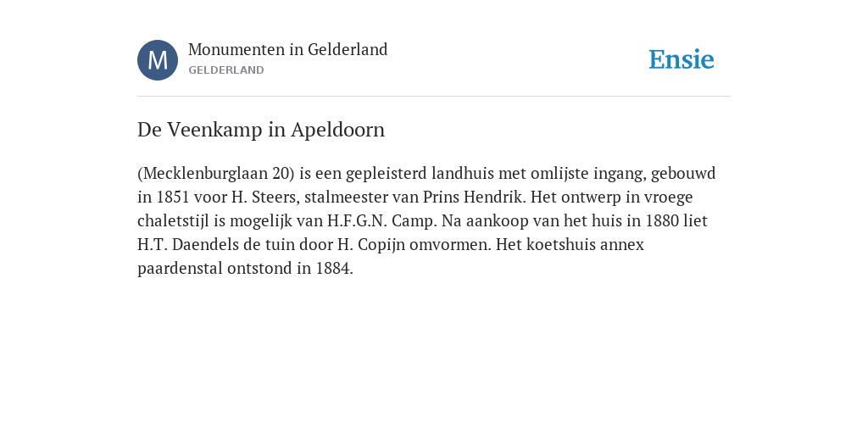The height and width of the screenshot is (434, 868).
Task: Click the word chaletstijl
Action: 173,221
